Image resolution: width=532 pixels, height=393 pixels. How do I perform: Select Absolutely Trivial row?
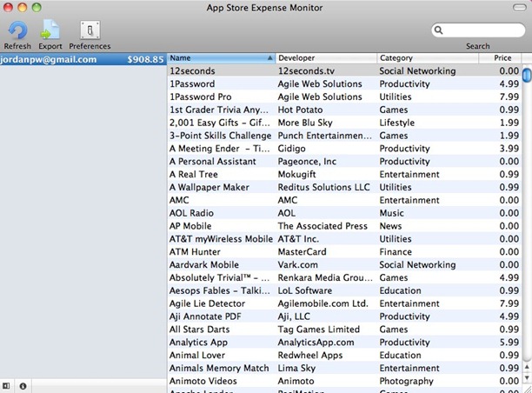(x=344, y=277)
